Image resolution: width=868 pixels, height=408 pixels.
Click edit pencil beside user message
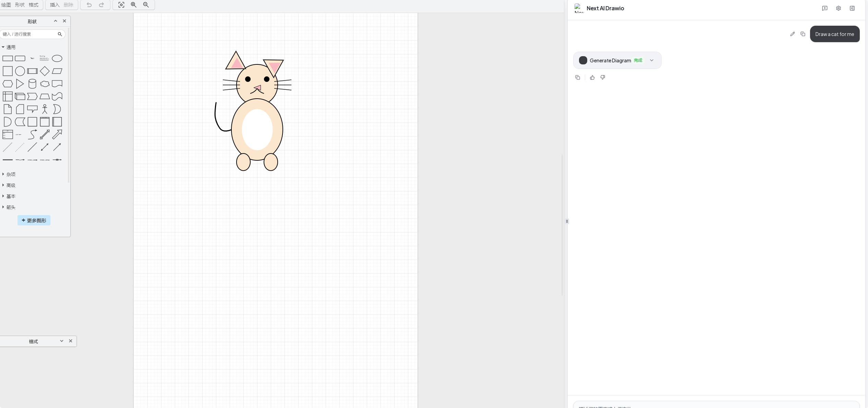click(x=792, y=34)
